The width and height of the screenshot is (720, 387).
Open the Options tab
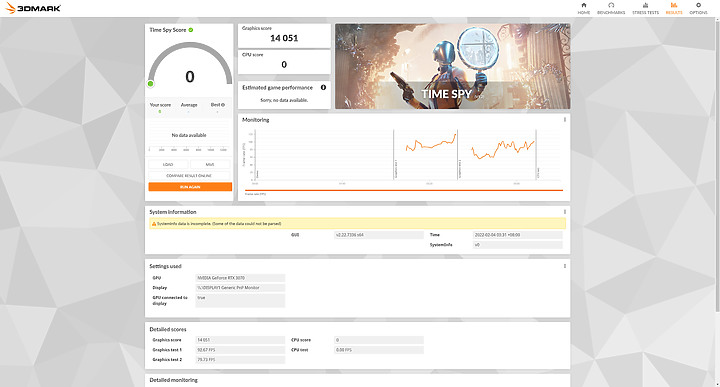(x=698, y=8)
